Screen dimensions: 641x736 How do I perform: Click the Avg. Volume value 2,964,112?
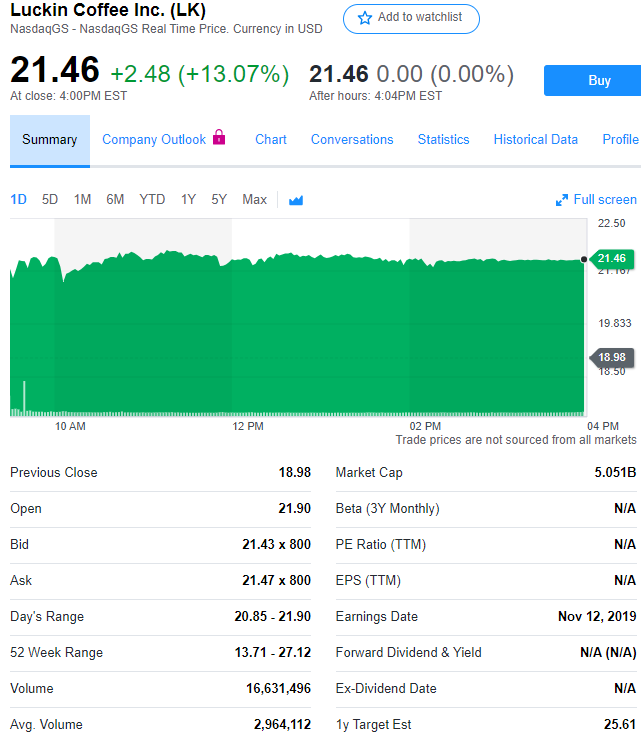pos(282,724)
